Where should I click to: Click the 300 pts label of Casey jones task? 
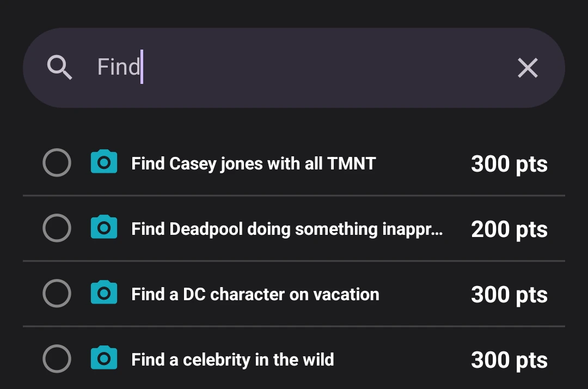(509, 164)
